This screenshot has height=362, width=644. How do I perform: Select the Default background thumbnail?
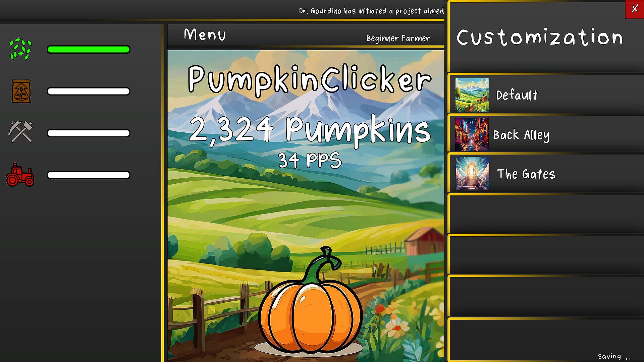tap(472, 95)
